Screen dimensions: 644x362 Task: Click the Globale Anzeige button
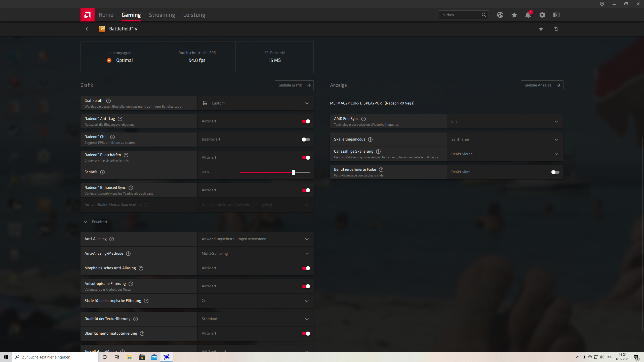542,85
